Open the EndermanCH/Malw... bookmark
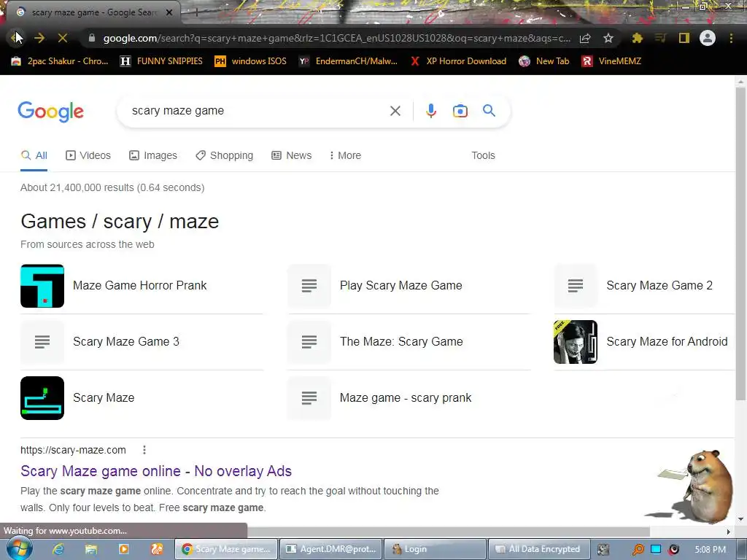 [x=348, y=61]
